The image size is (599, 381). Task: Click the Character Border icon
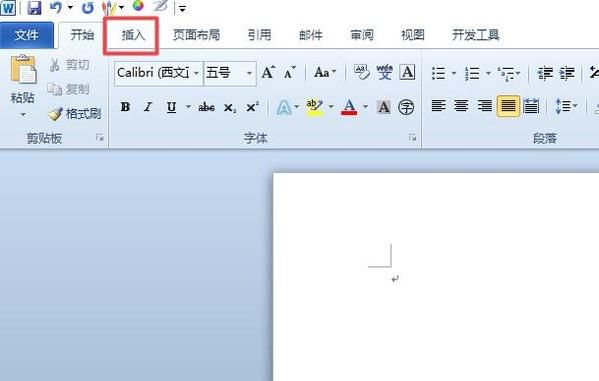pyautogui.click(x=407, y=72)
